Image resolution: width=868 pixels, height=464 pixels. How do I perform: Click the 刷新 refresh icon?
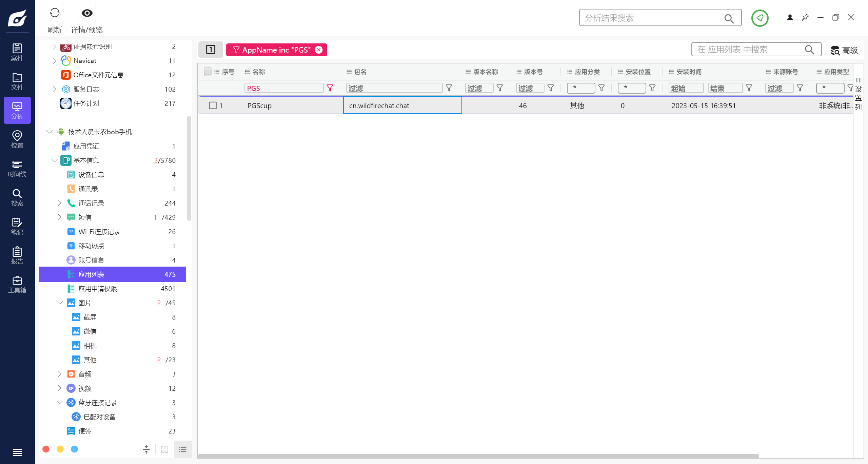(55, 13)
